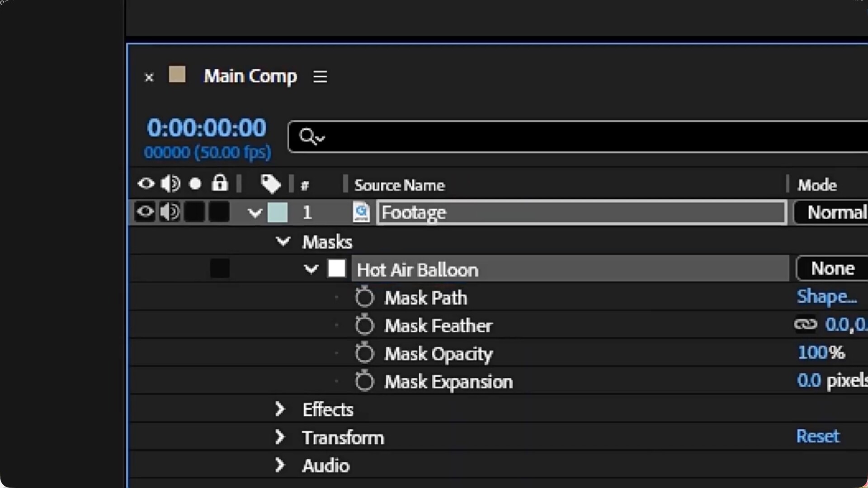Viewport: 868px width, 488px height.
Task: Click the Mask Feather constrain link icon
Action: 805,324
